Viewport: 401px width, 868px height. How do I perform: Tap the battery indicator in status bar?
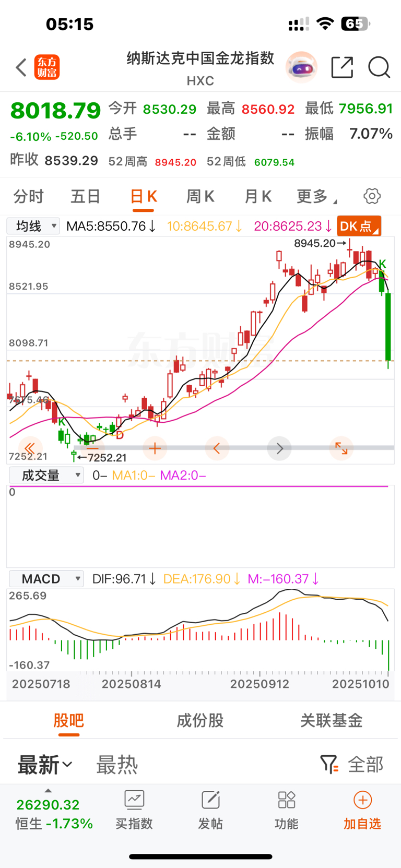[356, 23]
